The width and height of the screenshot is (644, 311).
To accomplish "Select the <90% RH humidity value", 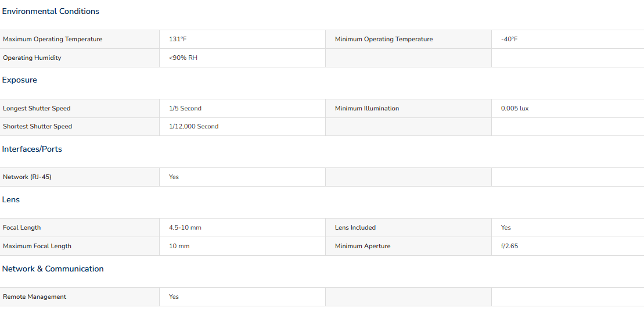I will point(183,58).
